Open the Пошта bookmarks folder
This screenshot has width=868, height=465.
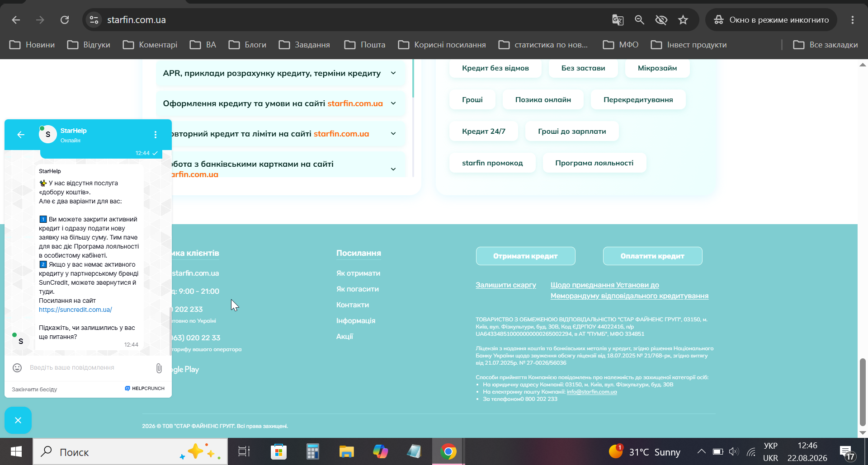[365, 45]
